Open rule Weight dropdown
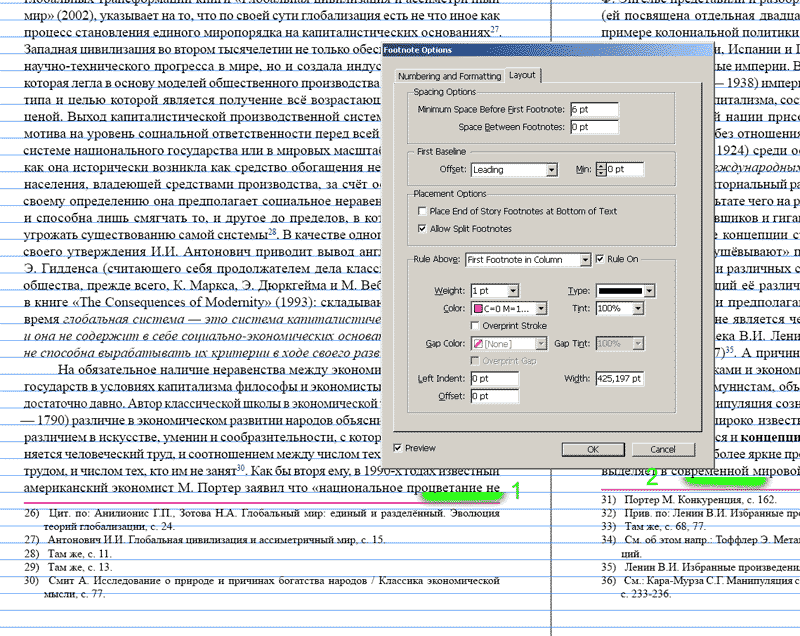This screenshot has height=636, width=800. click(494, 291)
